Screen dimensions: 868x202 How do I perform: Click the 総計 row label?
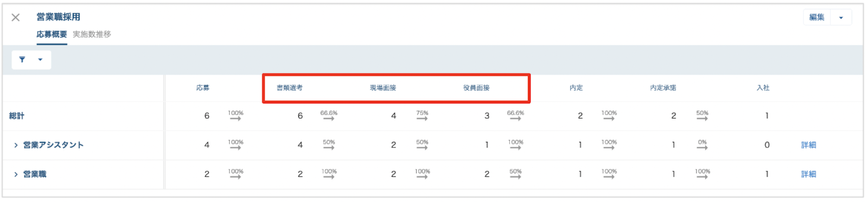click(x=17, y=116)
